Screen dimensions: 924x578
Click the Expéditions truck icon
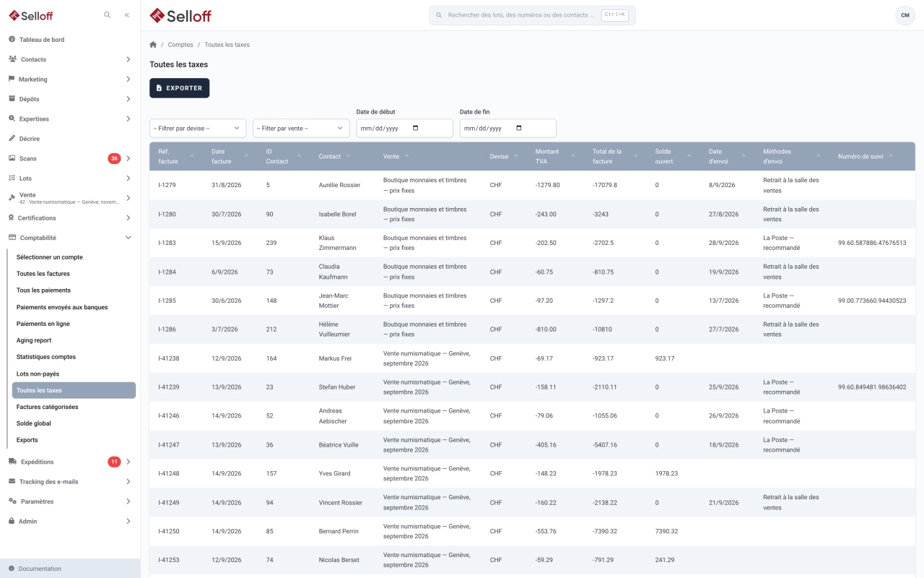click(x=12, y=462)
